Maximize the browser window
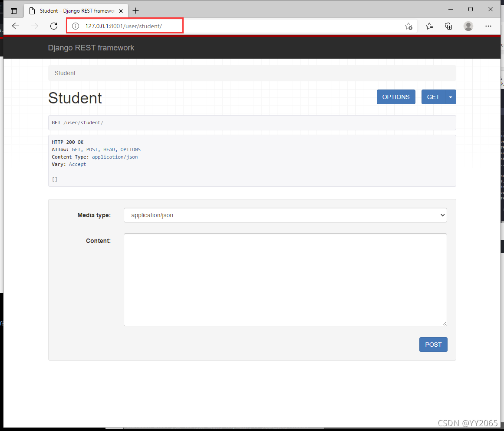The image size is (504, 431). point(470,9)
